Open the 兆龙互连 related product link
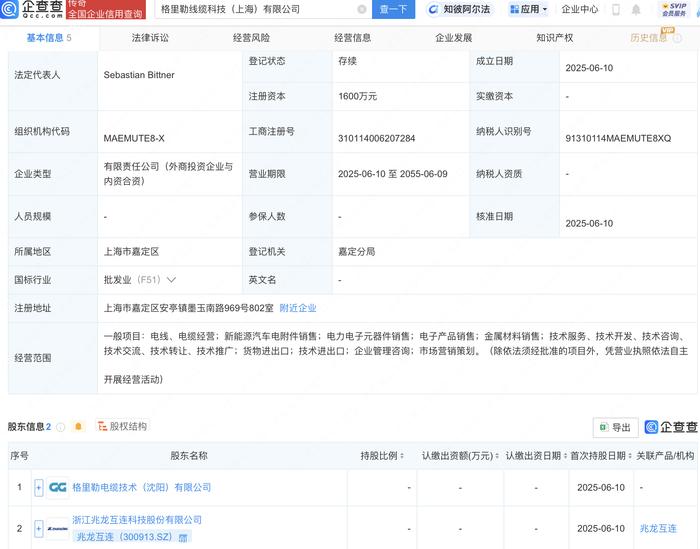Viewport: 700px width, 549px height. [x=658, y=529]
